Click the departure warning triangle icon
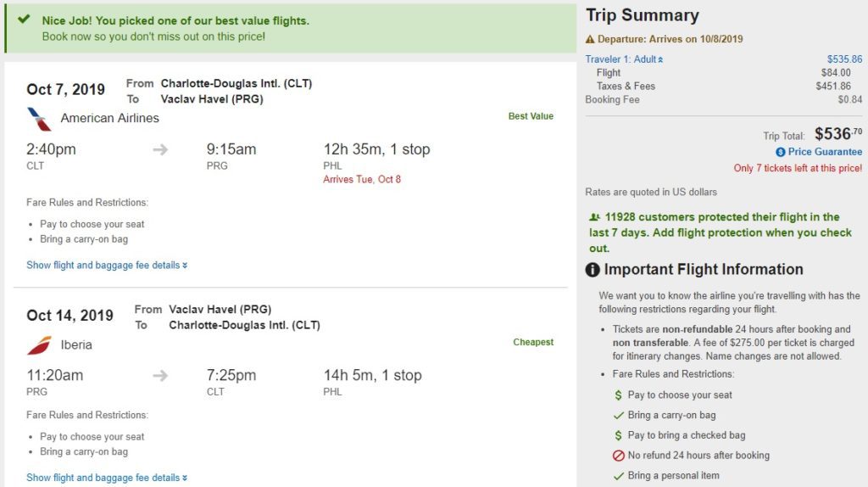This screenshot has height=487, width=868. (x=590, y=39)
